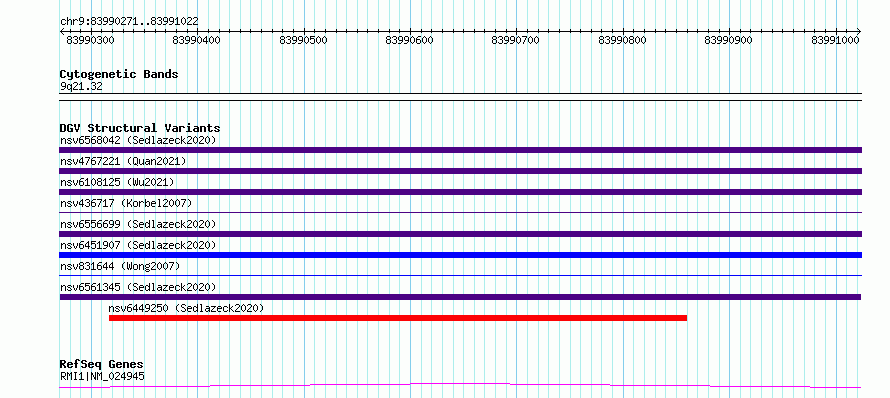This screenshot has width=890, height=398.
Task: Open variant label nsv6451907 (Sedlazeck2020)
Action: pyautogui.click(x=138, y=245)
